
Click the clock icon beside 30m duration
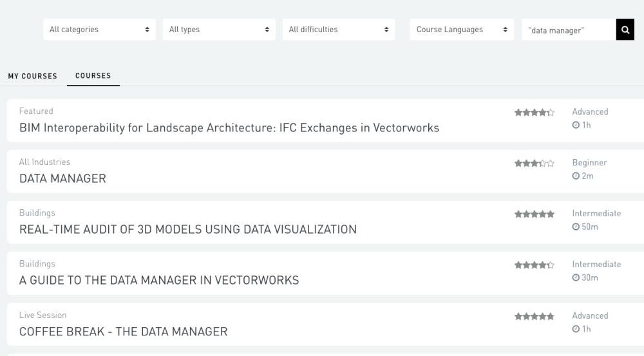pos(576,278)
